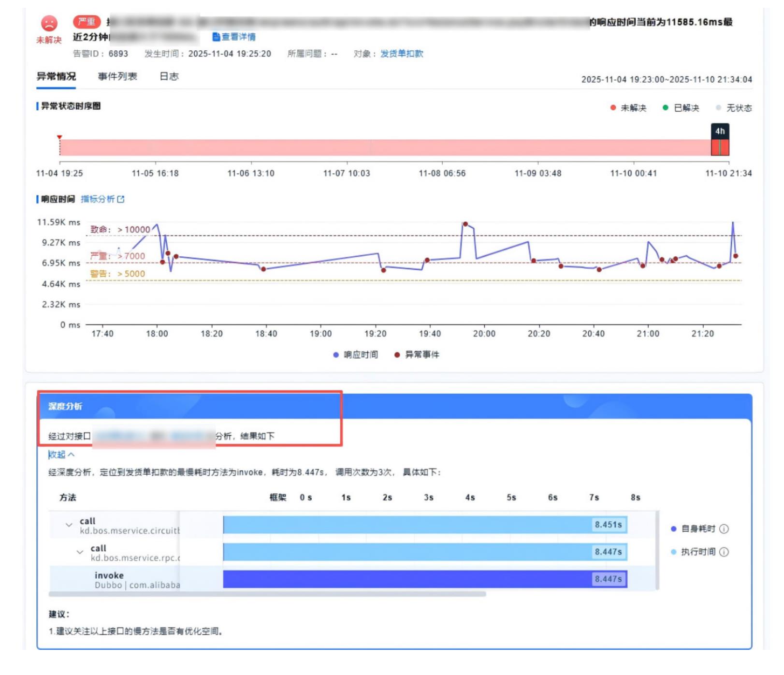Switch to the 日志 tab
This screenshot has height=675, width=784.
pos(169,76)
